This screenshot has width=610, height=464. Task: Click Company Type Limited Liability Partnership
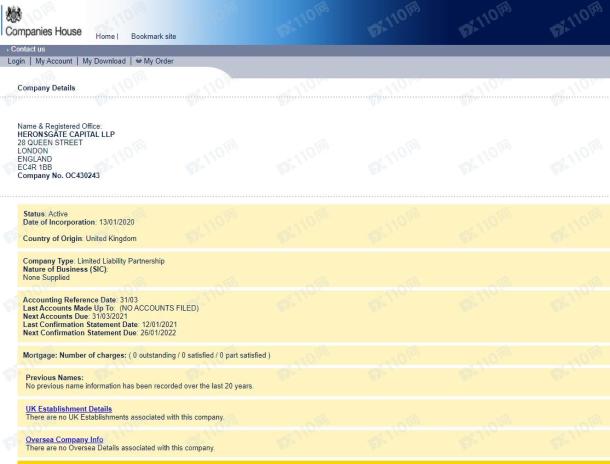[94, 261]
